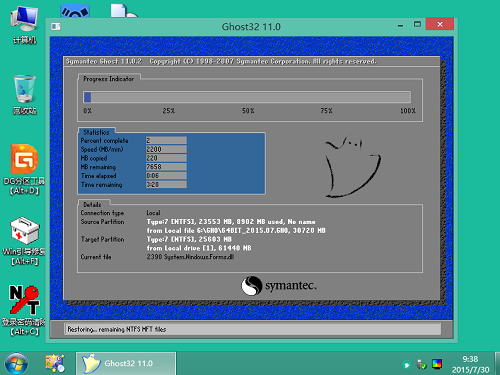This screenshot has height=375, width=500.
Task: Open the Recycle Bin desktop icon
Action: pos(24,95)
